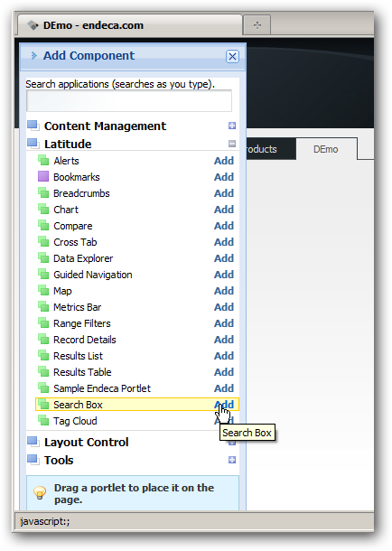Close the Add Component panel
The image size is (392, 551).
click(232, 56)
